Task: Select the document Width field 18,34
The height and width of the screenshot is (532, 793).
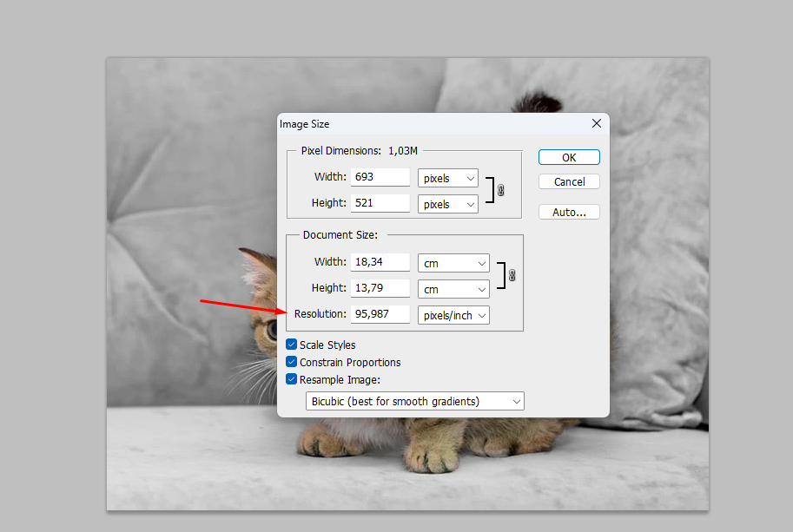Action: click(380, 262)
